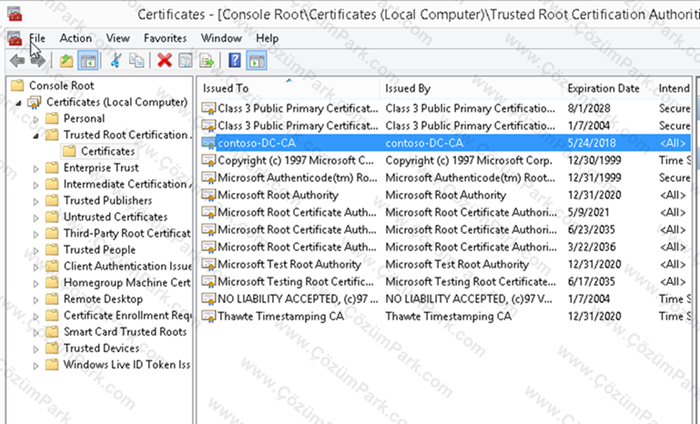The image size is (700, 424).
Task: Click the 8/1/2028 expiration date cell
Action: point(588,108)
